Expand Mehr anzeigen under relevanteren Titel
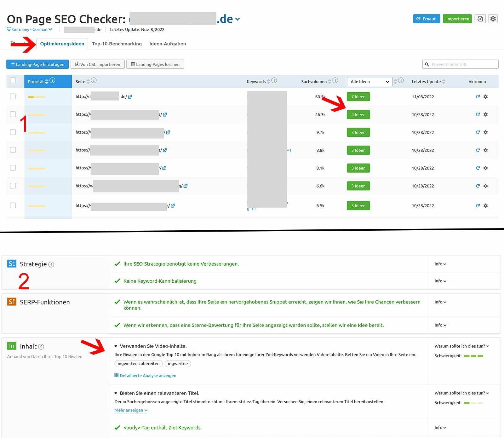The width and height of the screenshot is (504, 438). pyautogui.click(x=131, y=410)
